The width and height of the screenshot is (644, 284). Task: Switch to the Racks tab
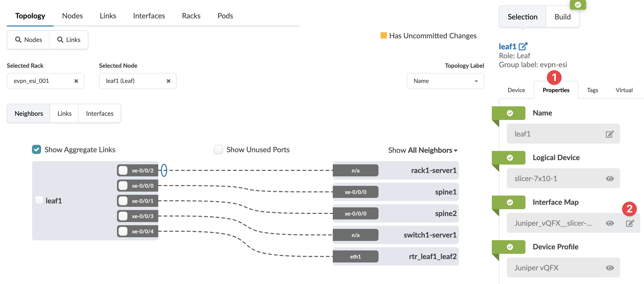coord(191,16)
